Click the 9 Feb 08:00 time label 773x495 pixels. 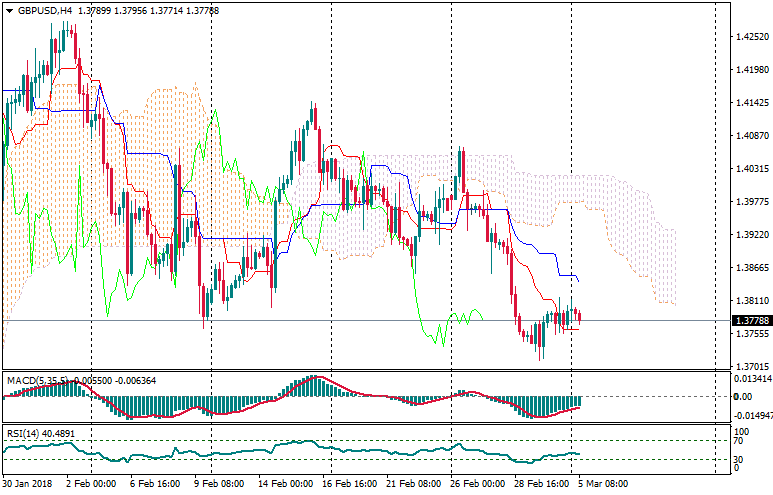pyautogui.click(x=218, y=483)
